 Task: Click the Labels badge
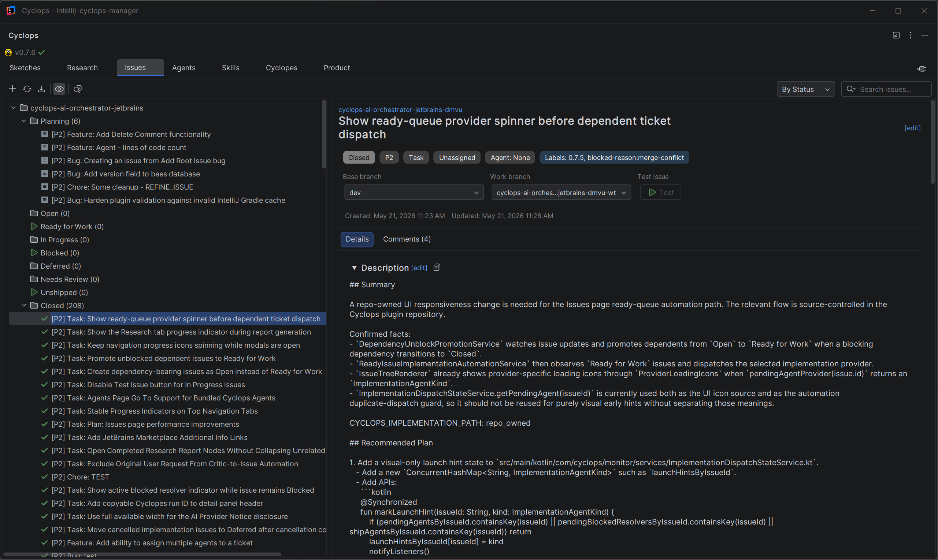(614, 157)
